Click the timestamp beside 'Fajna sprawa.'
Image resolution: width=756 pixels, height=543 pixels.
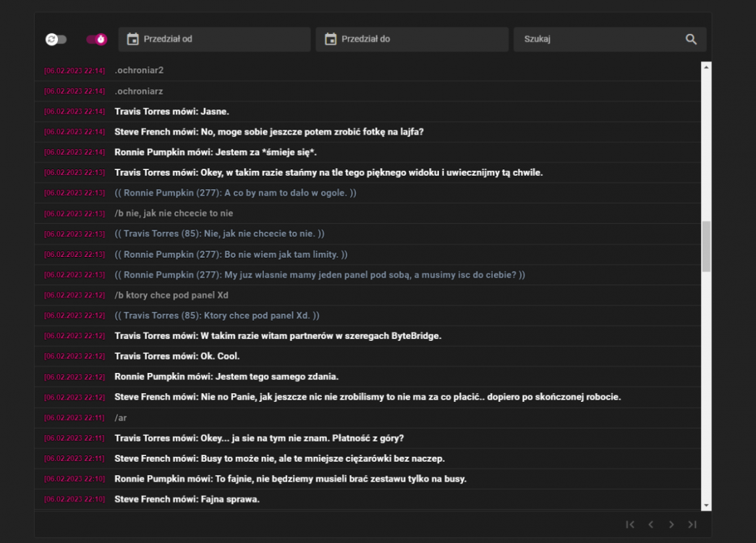click(x=75, y=500)
